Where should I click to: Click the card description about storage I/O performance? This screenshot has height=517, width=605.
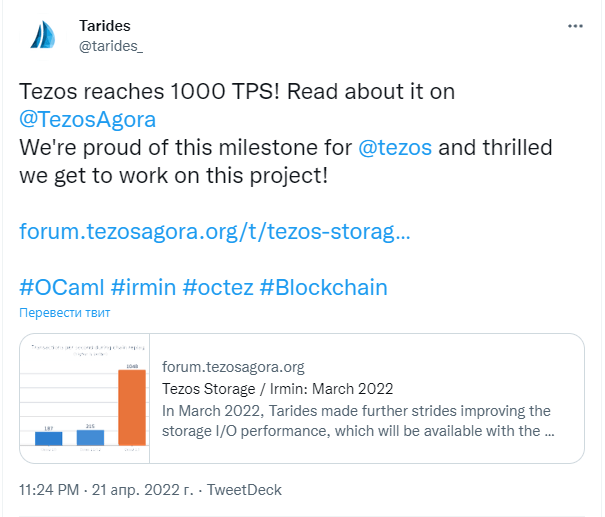click(x=358, y=421)
